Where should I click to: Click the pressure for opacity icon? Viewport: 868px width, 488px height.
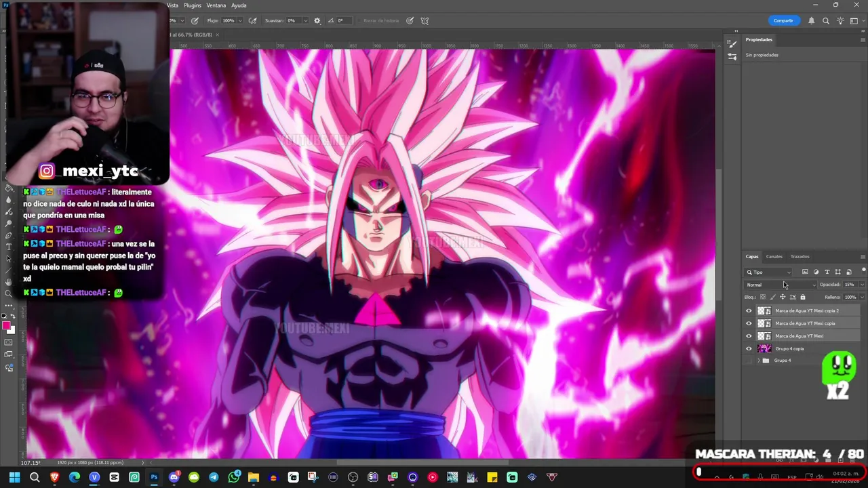point(195,20)
